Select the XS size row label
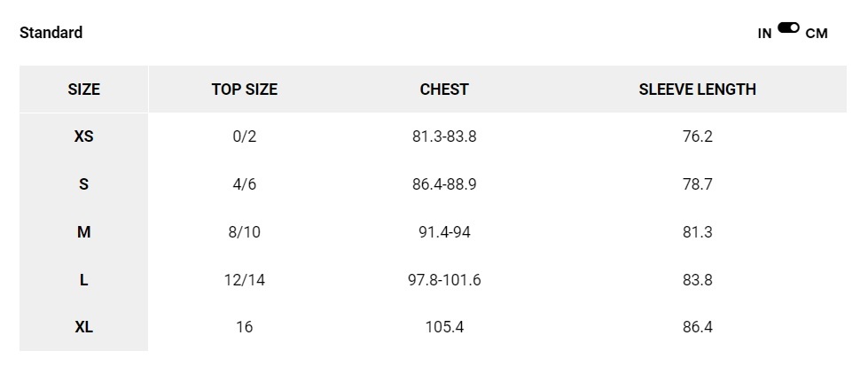The image size is (868, 382). pyautogui.click(x=84, y=137)
